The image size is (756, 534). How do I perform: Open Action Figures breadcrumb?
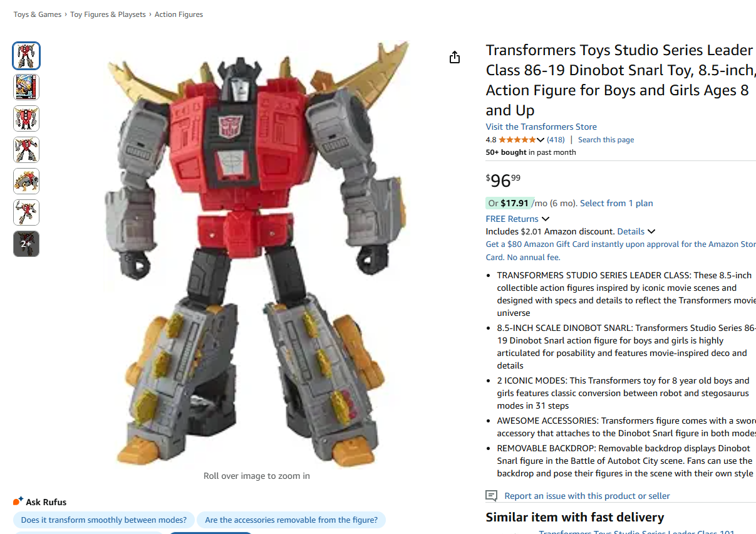pyautogui.click(x=179, y=14)
